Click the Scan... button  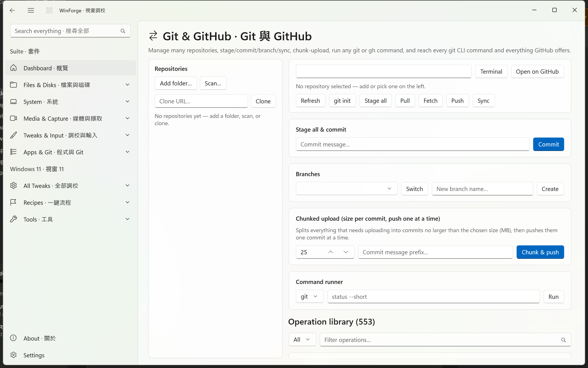click(213, 83)
